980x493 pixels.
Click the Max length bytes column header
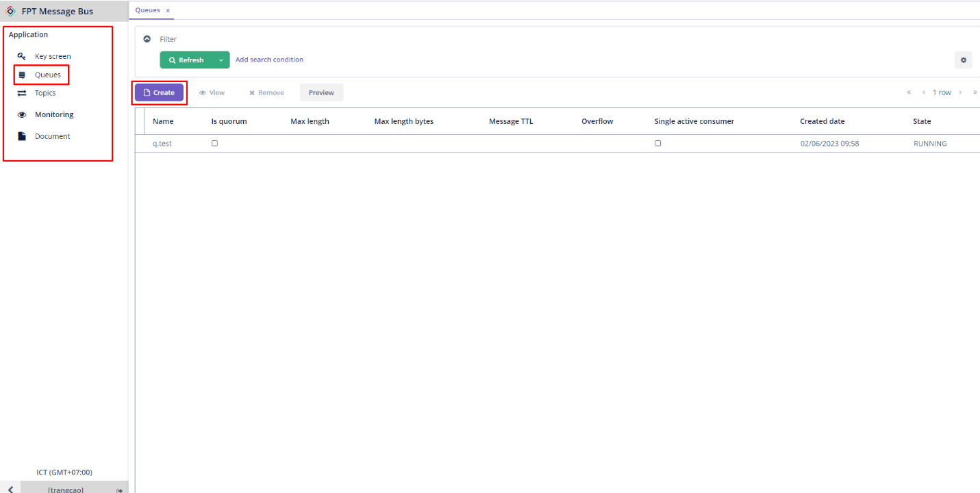(x=403, y=121)
